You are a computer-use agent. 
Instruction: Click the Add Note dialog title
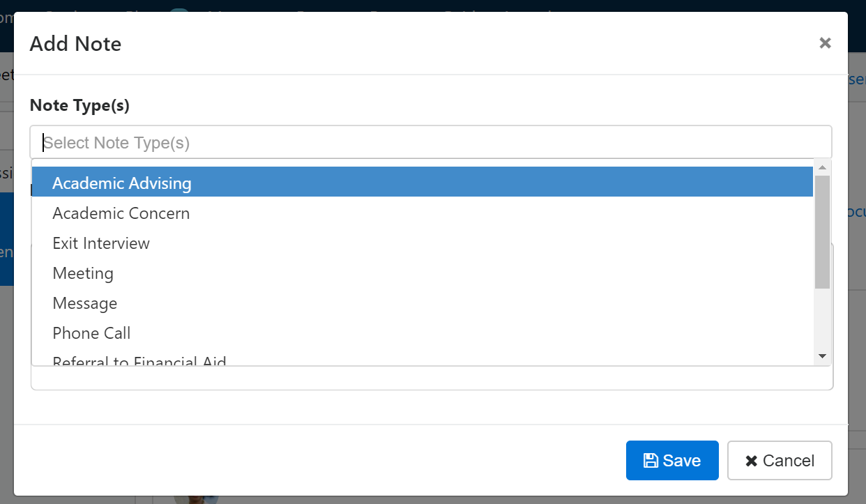pos(75,44)
